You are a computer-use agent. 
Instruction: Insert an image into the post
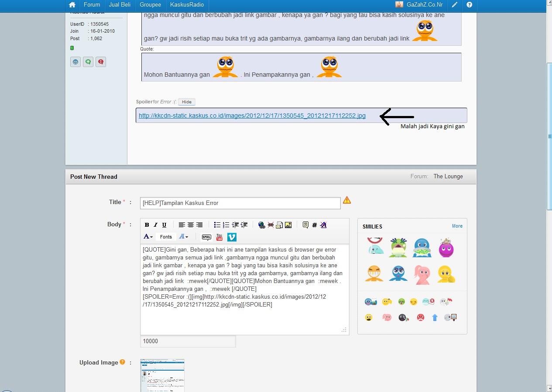pos(288,225)
